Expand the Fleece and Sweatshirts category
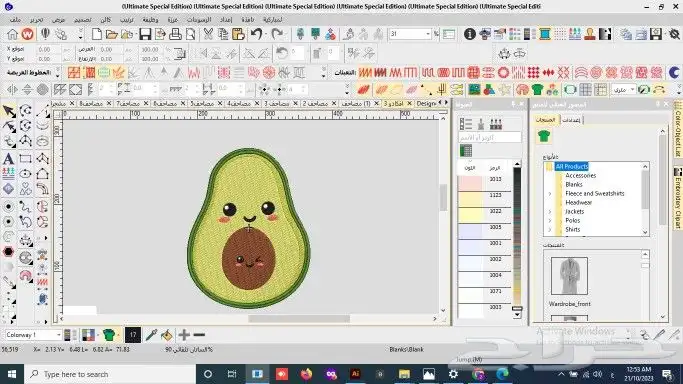 point(550,194)
